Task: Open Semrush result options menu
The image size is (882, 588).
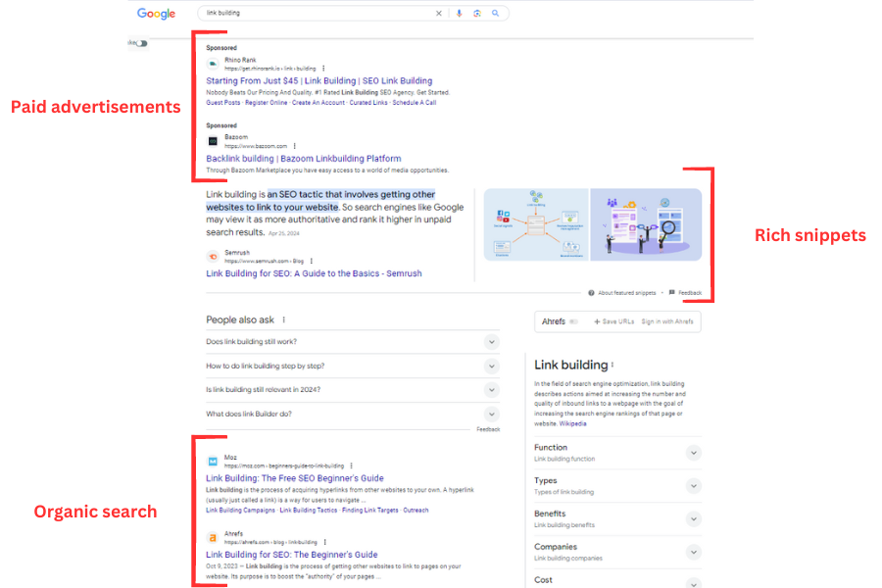Action: pyautogui.click(x=311, y=261)
